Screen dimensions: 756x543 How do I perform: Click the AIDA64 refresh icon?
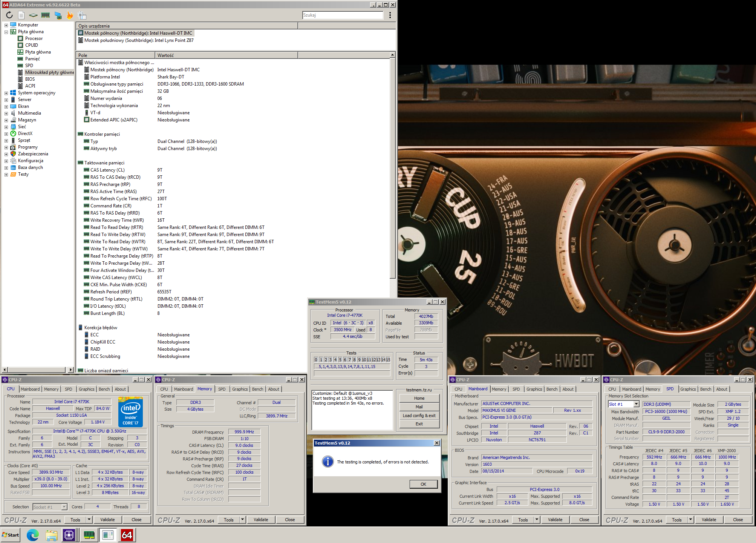pyautogui.click(x=9, y=15)
